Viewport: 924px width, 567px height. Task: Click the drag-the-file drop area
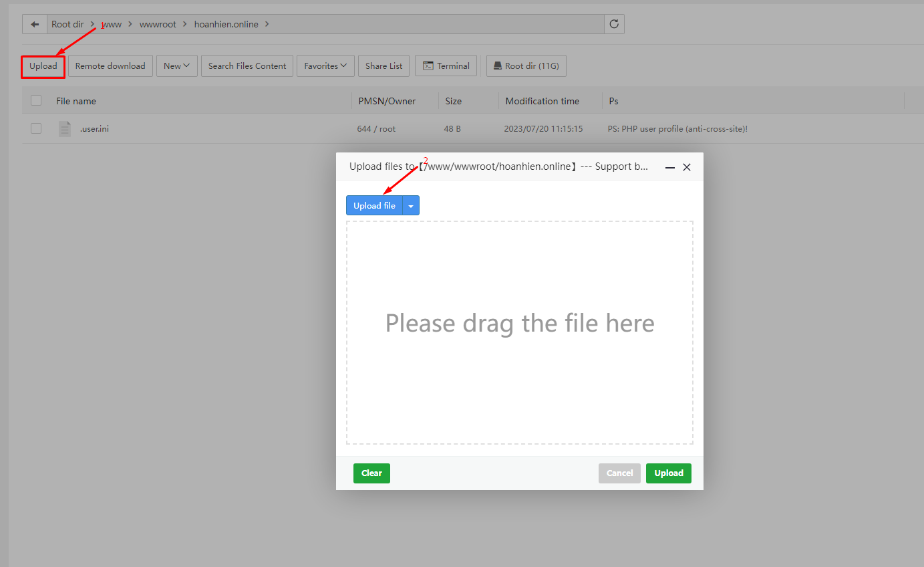[x=520, y=332]
